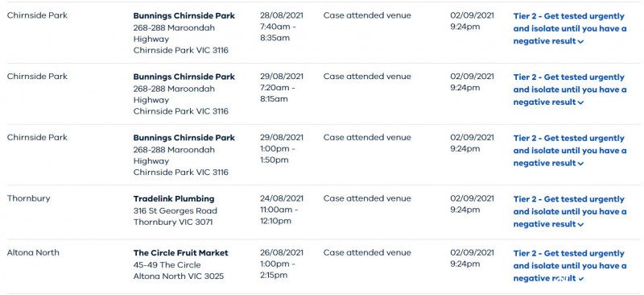Click the 316 St Georges Road address
This screenshot has height=295, width=644.
point(175,210)
